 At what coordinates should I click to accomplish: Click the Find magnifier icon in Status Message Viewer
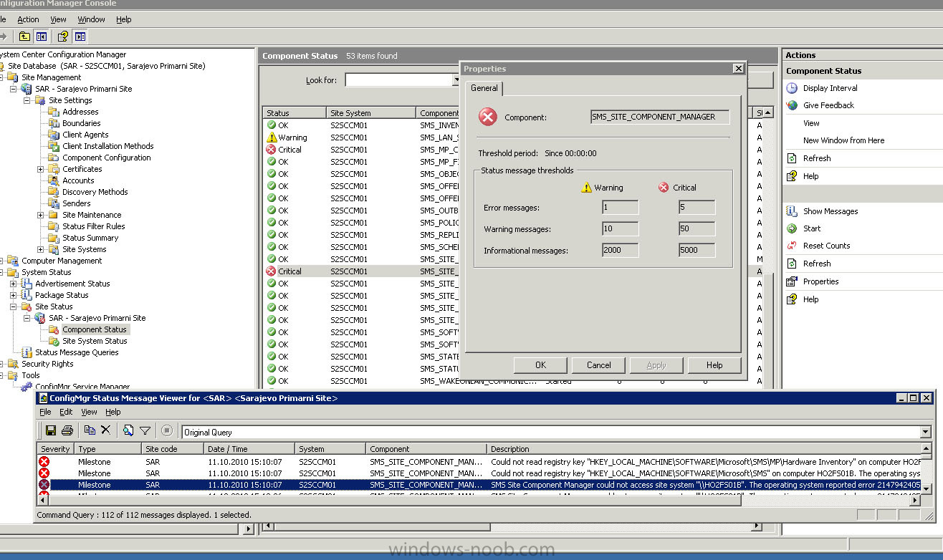[x=128, y=430]
